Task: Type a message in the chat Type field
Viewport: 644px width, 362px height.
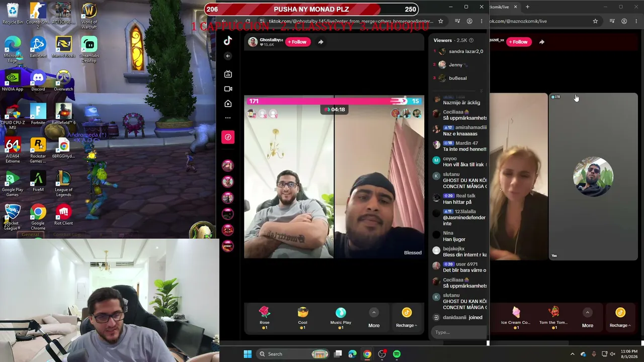Action: pyautogui.click(x=459, y=332)
